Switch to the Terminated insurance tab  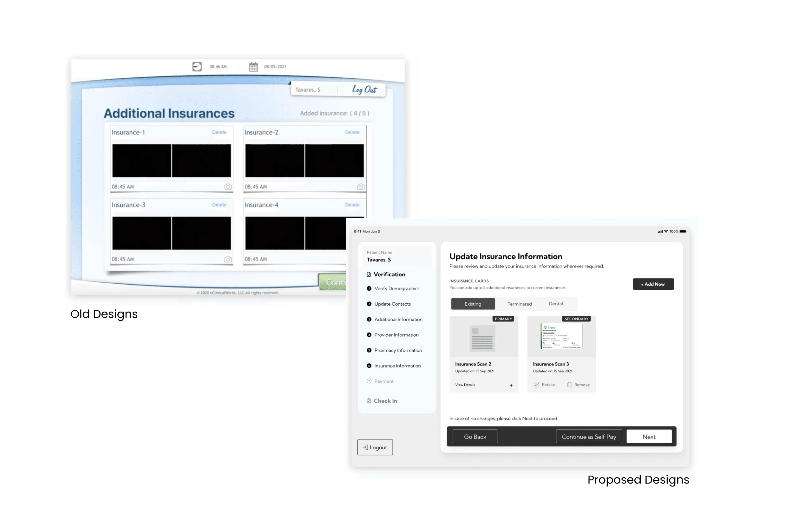(x=520, y=304)
